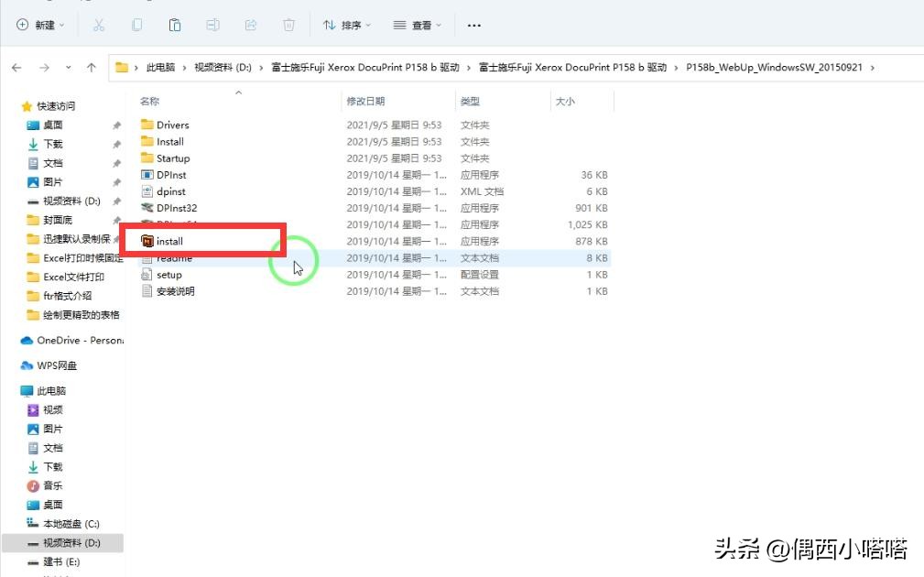Open 本地磁盘 (C:) from the sidebar
Image resolution: width=924 pixels, height=577 pixels.
click(78, 523)
